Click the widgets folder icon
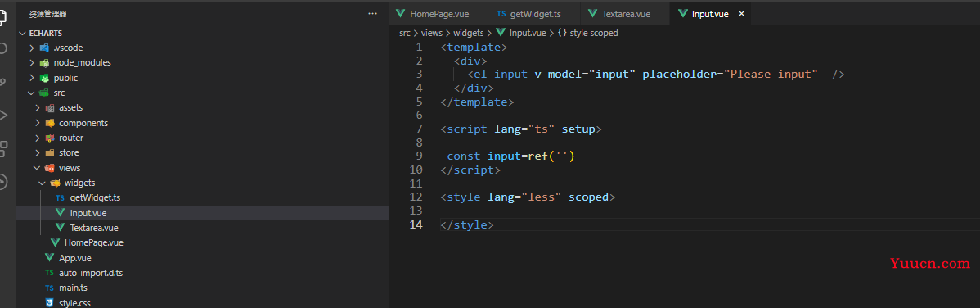This screenshot has height=308, width=980. tap(55, 183)
